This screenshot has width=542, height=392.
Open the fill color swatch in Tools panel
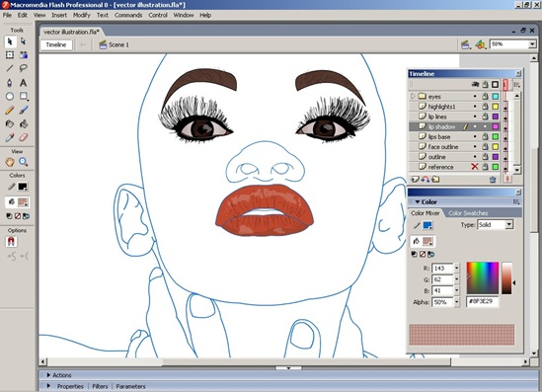(x=23, y=202)
